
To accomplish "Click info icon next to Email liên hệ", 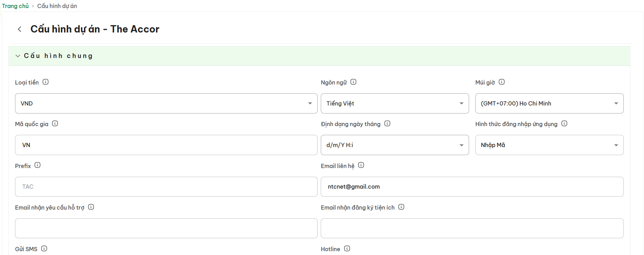I will (x=361, y=165).
